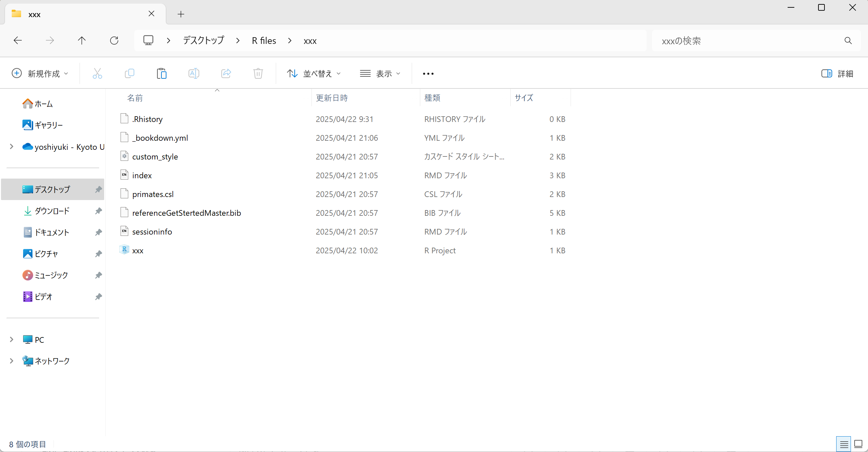
Task: Open the 並べ替え sort dropdown
Action: [x=314, y=73]
